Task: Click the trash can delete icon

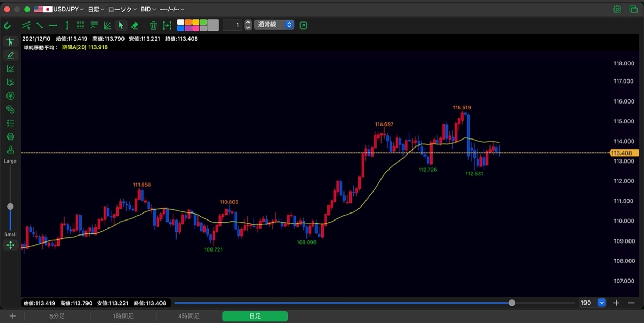Action: point(153,25)
